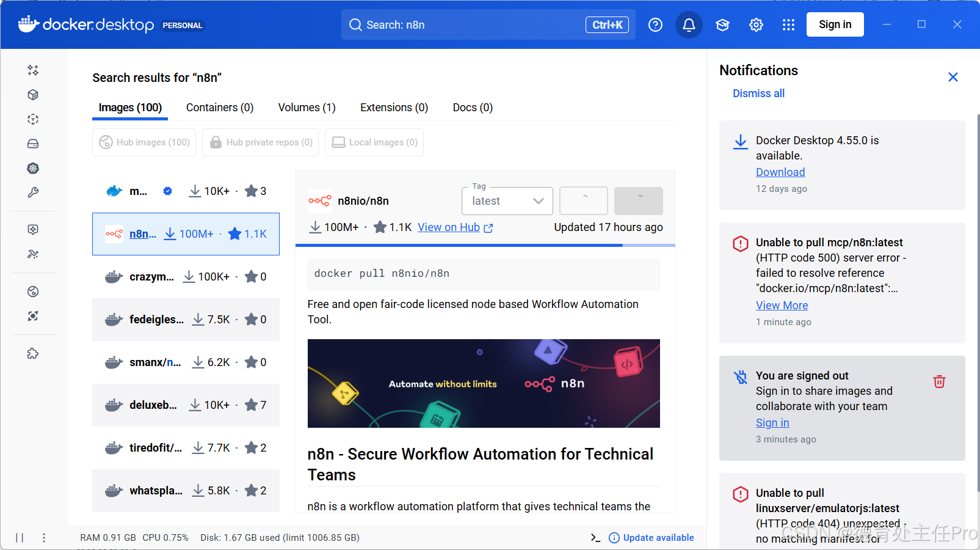Click 'RAM 0.91 GB' in the status bar
Image resolution: width=980 pixels, height=550 pixels.
coord(108,538)
